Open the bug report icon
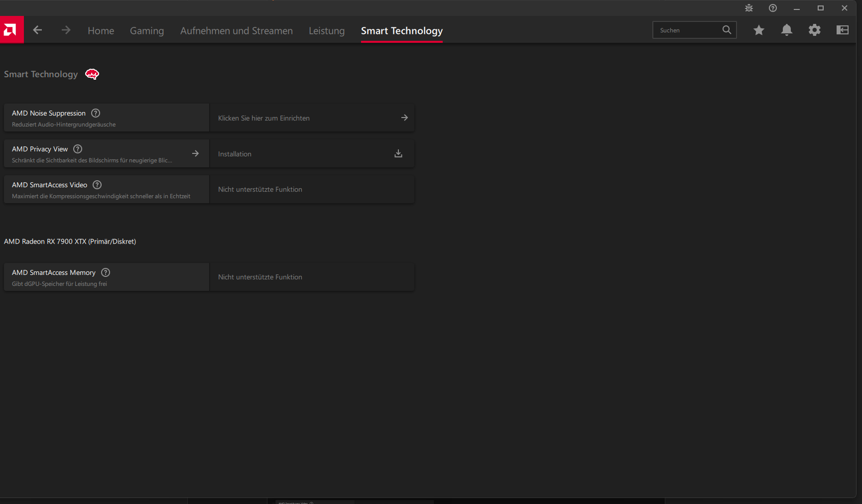The width and height of the screenshot is (862, 504). [x=749, y=8]
